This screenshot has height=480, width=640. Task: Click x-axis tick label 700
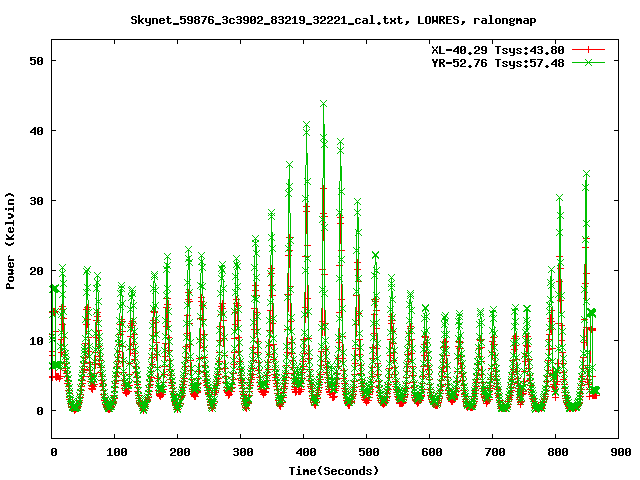coord(495,452)
